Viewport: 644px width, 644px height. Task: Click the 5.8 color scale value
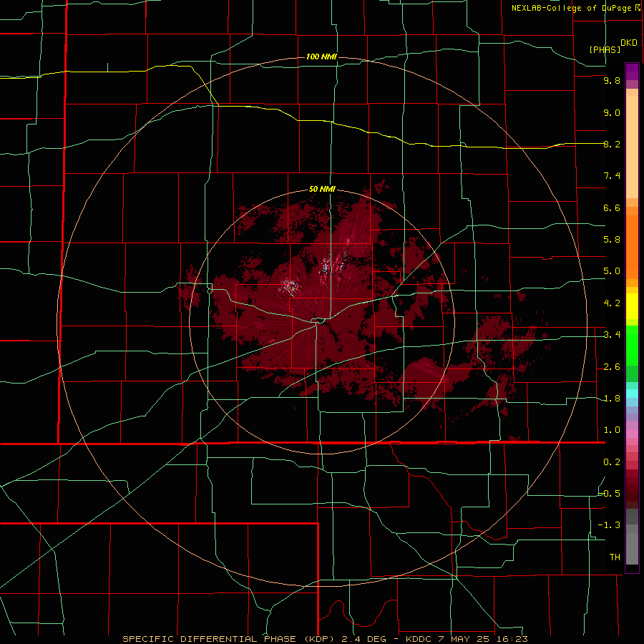pyautogui.click(x=612, y=240)
